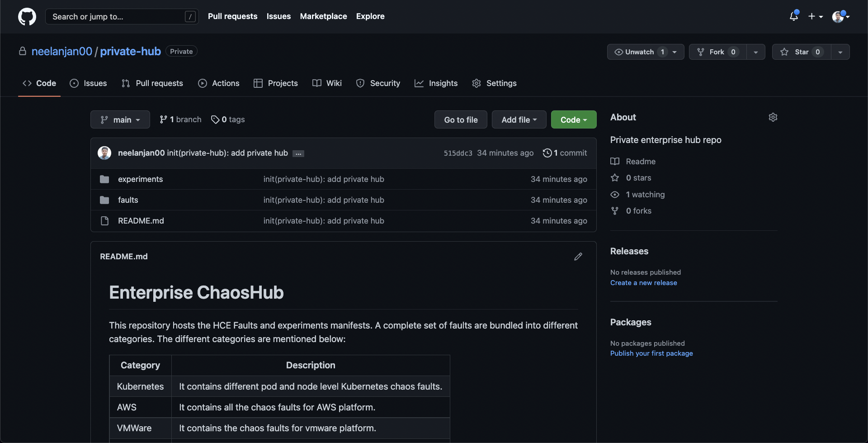868x443 pixels.
Task: Select the Pull requests repository tab
Action: click(152, 83)
